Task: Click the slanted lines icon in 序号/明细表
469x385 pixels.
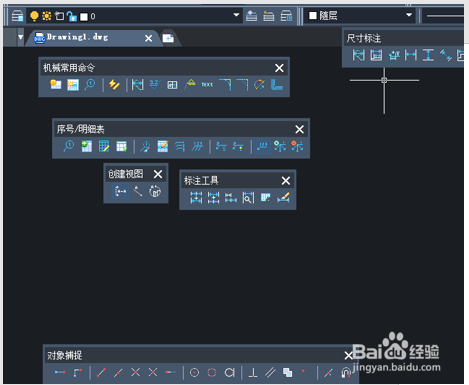Action: coord(197,146)
